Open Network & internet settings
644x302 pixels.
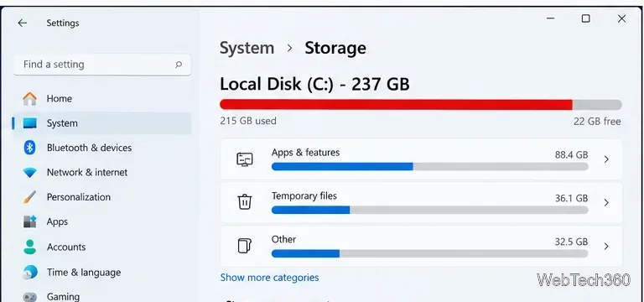click(x=102, y=173)
